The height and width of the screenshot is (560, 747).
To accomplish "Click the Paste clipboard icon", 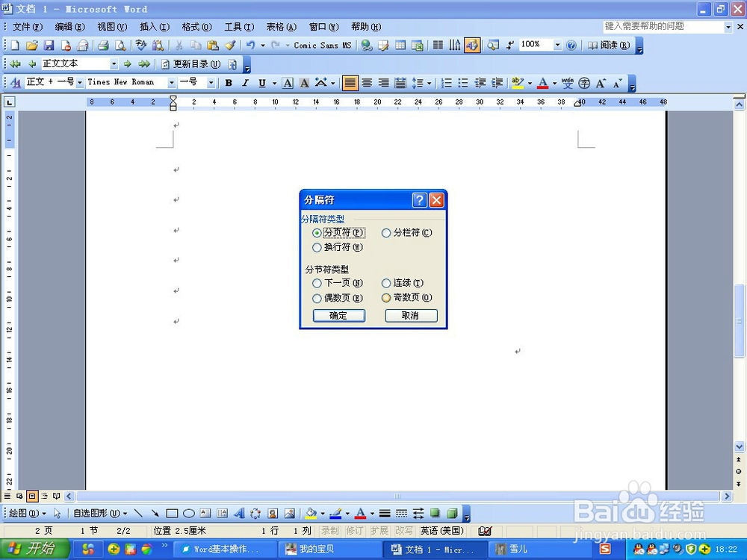I will (x=213, y=46).
